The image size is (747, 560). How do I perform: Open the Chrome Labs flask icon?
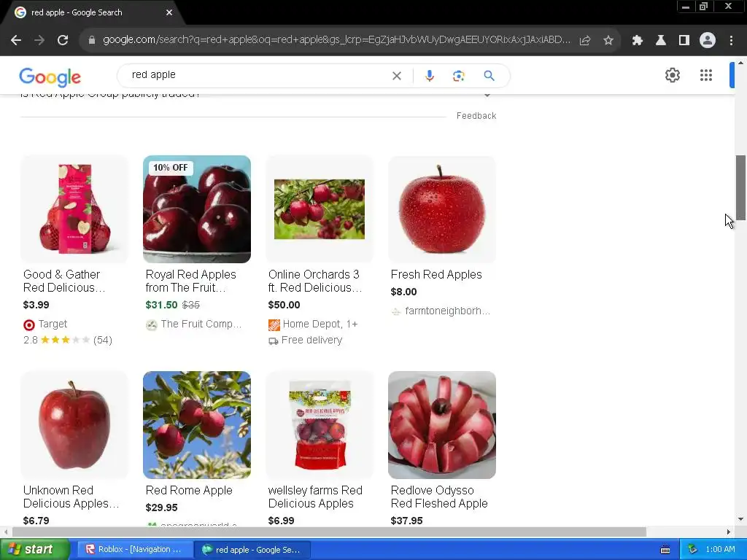click(660, 40)
